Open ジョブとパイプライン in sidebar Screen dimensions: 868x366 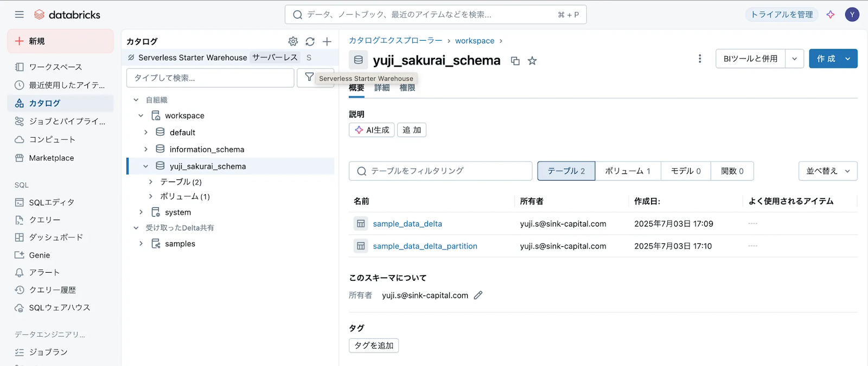tap(60, 121)
